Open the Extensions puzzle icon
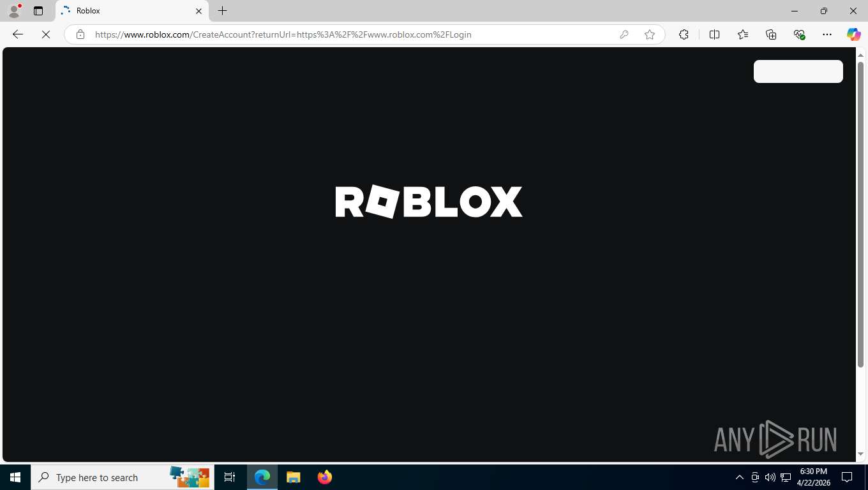 pos(684,34)
